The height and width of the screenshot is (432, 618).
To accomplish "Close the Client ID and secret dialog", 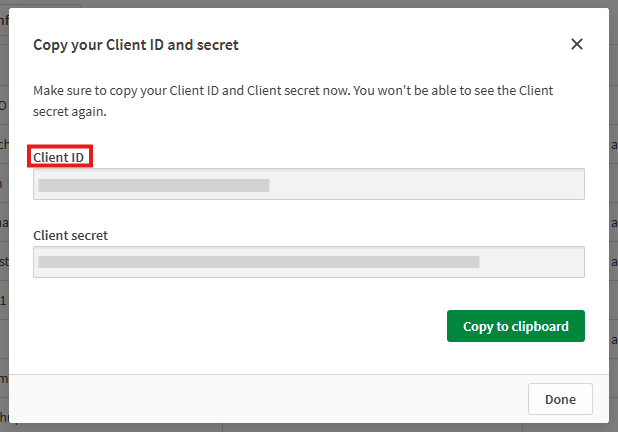I will 577,44.
